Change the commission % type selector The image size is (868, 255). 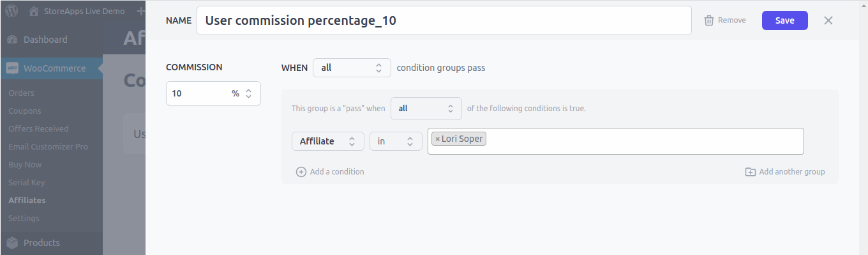click(x=242, y=93)
